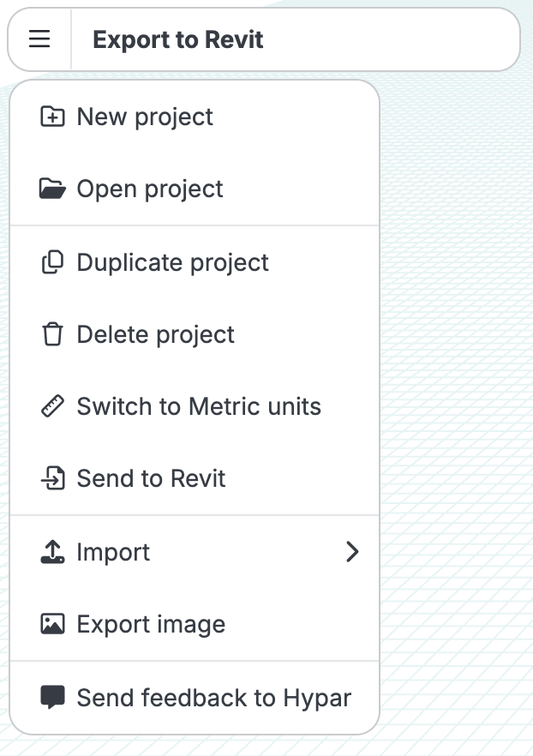Choose Open project from menu
The width and height of the screenshot is (533, 756).
(195, 189)
